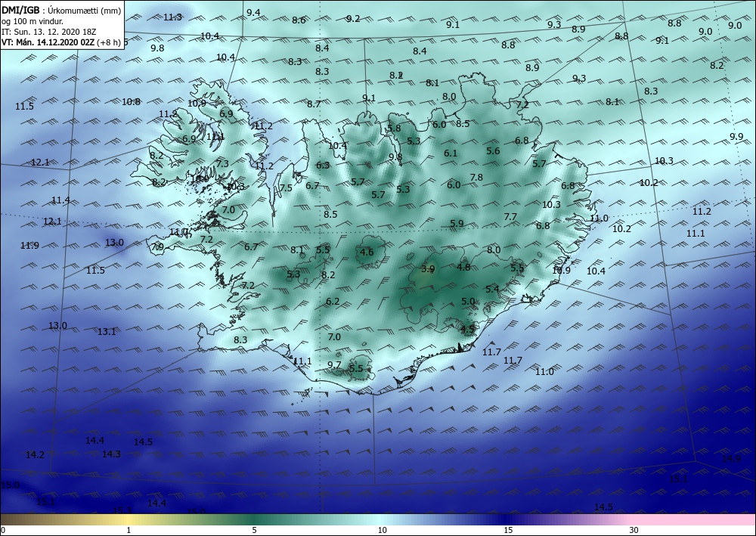Click the 5.0 value on the glacier
The height and width of the screenshot is (536, 756).
tap(468, 302)
